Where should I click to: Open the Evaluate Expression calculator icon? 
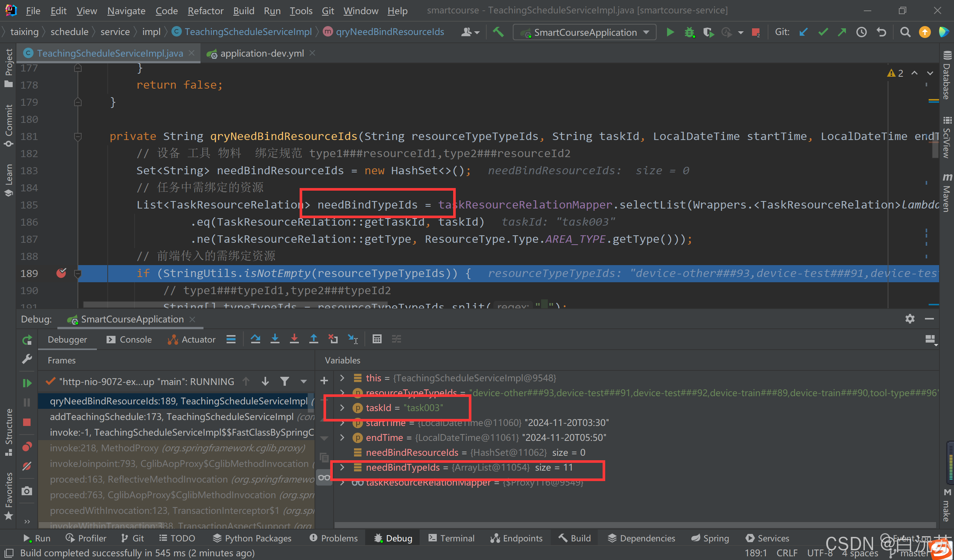tap(377, 340)
